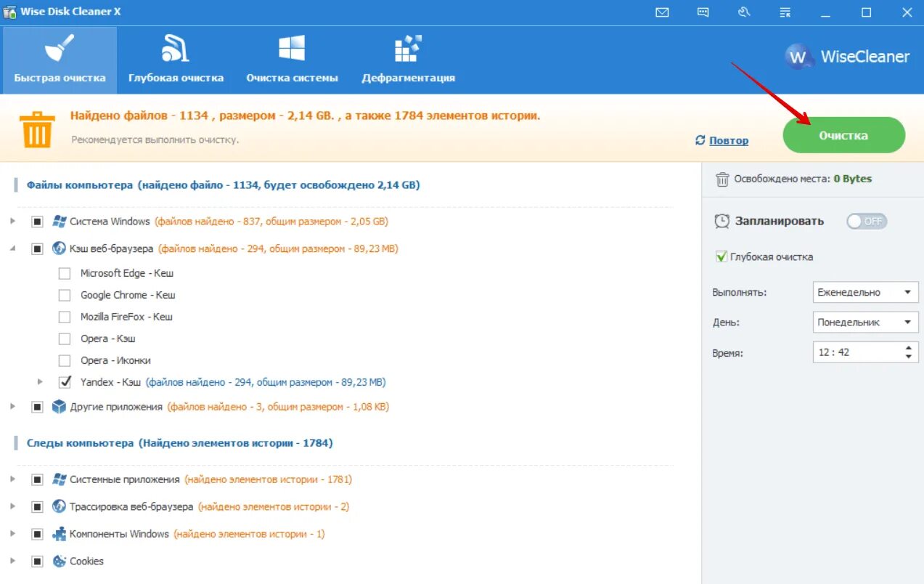Expand the Cookies tree node
Viewport: 924px width, 584px height.
point(12,561)
